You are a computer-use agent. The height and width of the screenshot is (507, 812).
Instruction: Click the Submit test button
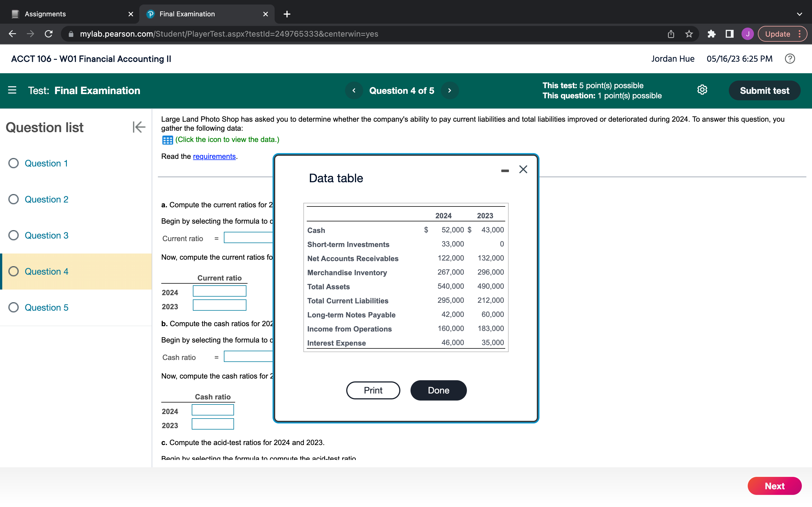[764, 90]
